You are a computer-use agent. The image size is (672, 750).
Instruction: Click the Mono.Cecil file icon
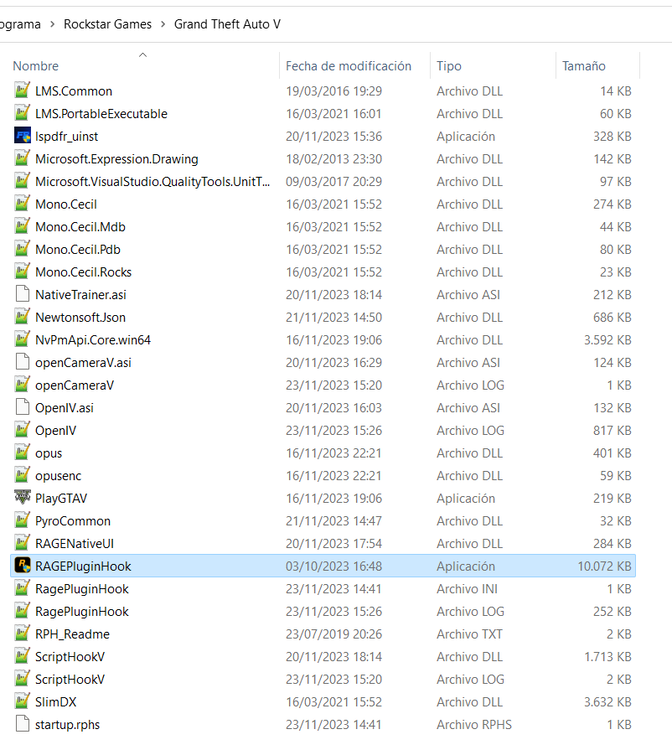tap(22, 204)
